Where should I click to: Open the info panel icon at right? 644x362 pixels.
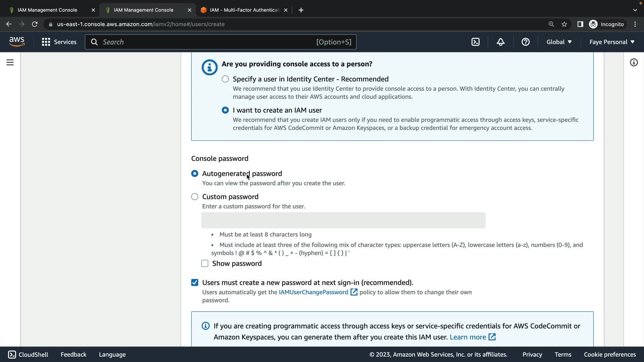pyautogui.click(x=633, y=62)
